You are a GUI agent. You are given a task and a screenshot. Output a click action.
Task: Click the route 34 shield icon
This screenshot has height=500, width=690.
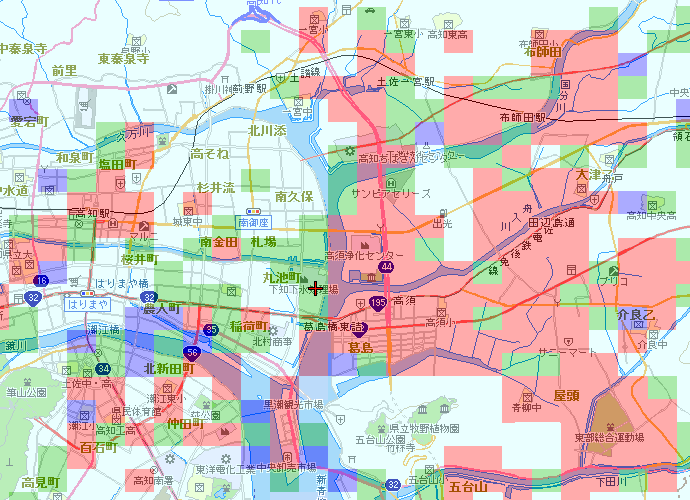[x=103, y=369]
